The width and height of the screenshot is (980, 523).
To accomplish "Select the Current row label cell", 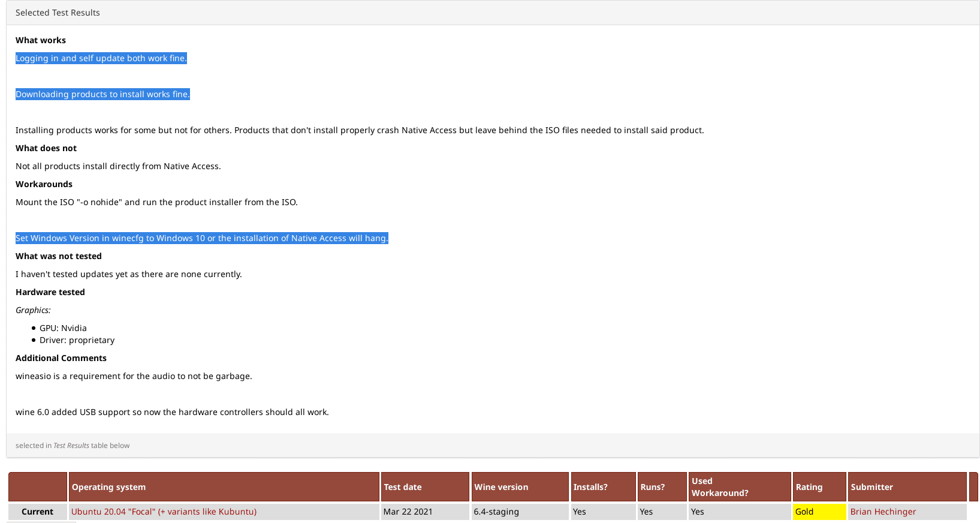I will pos(37,512).
